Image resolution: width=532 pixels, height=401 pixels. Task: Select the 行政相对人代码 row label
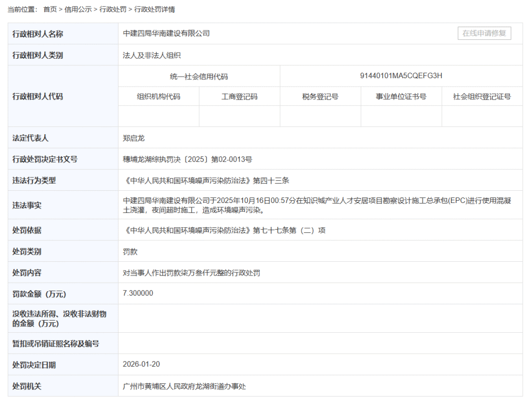38,97
